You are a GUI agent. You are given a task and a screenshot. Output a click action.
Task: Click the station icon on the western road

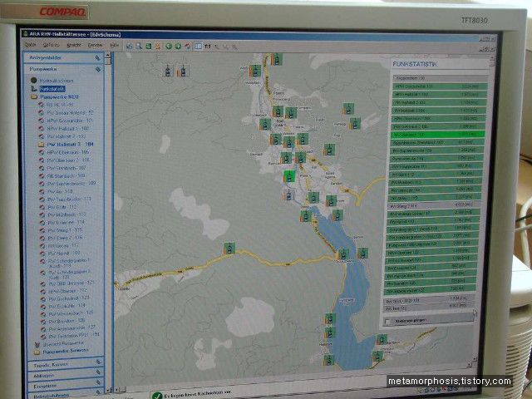tap(229, 249)
